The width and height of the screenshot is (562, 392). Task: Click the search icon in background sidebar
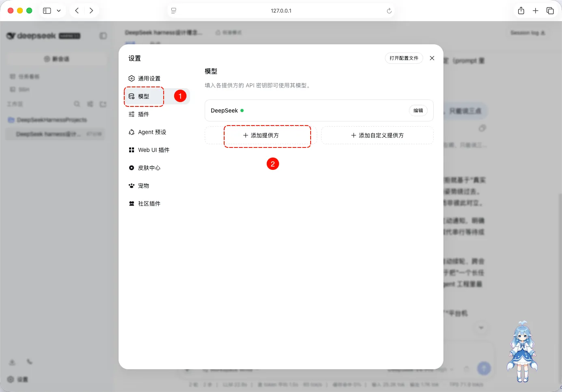(x=77, y=104)
